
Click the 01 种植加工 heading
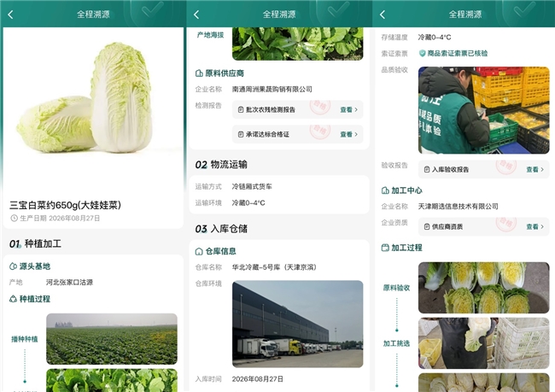35,243
